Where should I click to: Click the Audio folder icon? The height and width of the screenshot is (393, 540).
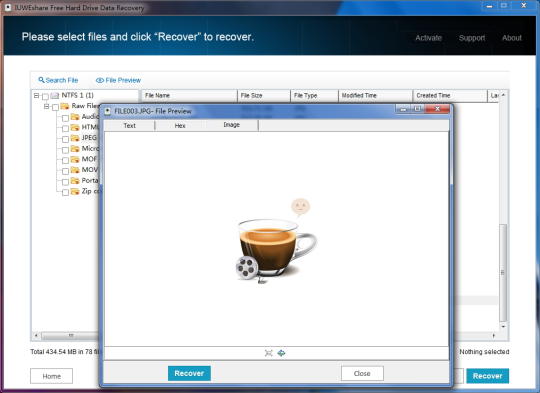(x=75, y=117)
